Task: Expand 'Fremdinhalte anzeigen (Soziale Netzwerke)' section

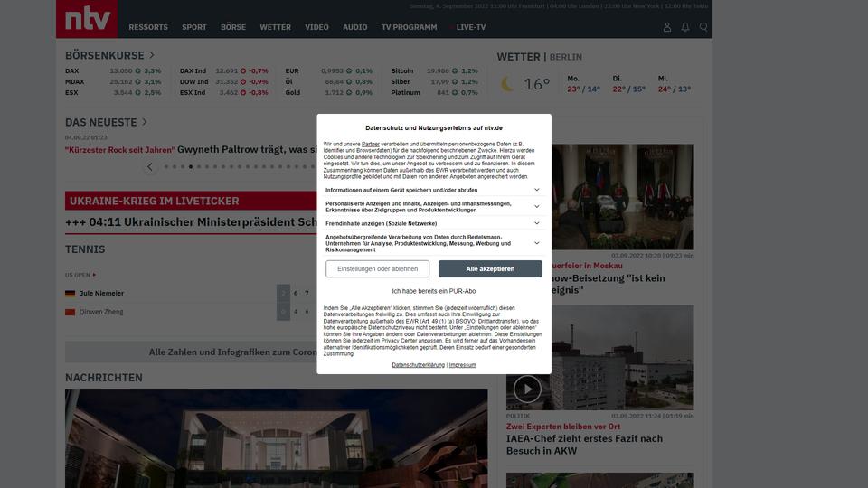Action: click(x=433, y=223)
